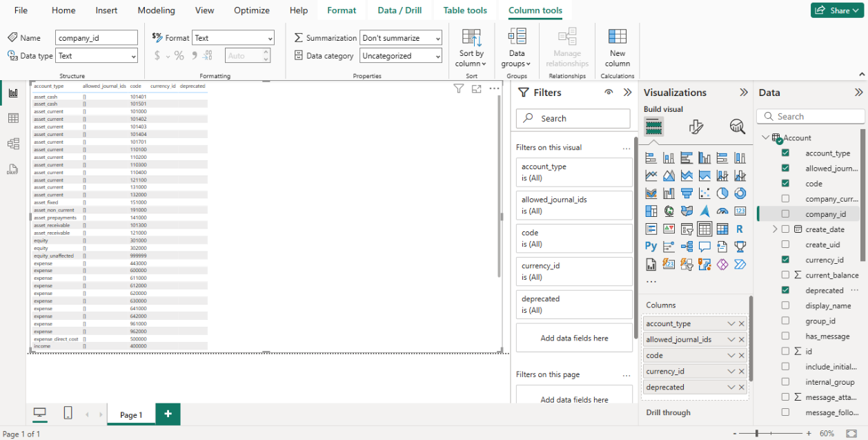
Task: Switch to Table view icon in sidebar
Action: pos(12,118)
